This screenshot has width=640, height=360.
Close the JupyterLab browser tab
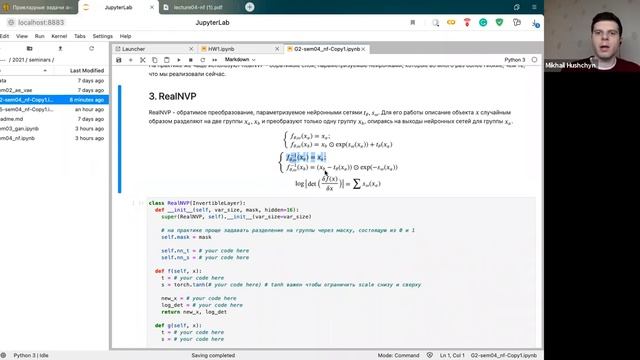pyautogui.click(x=152, y=7)
